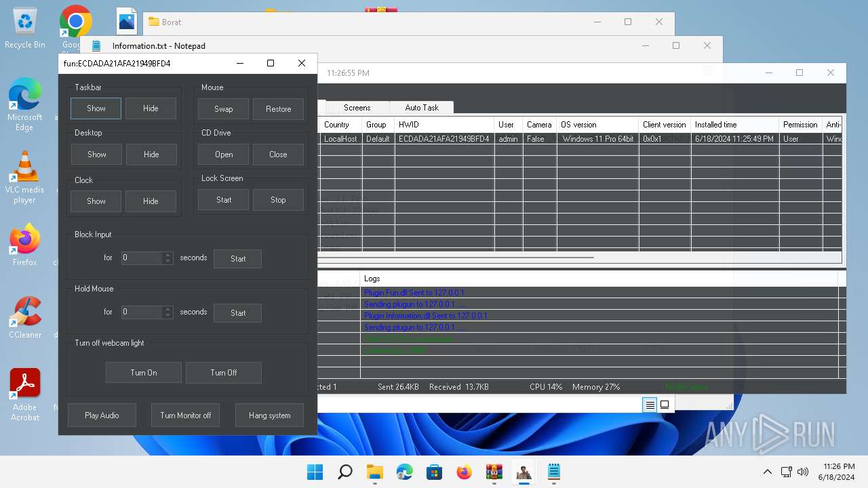Screen dimensions: 868x488
Task: Switch to Auto Task tab
Action: point(422,108)
